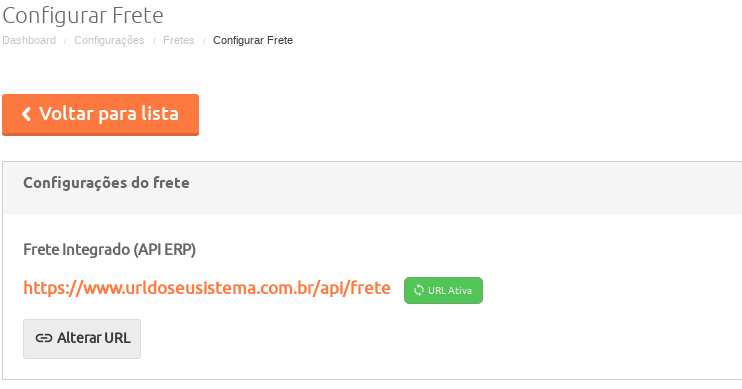742x389 pixels.
Task: Click the slash separator after Dashboard breadcrumb
Action: [x=65, y=41]
